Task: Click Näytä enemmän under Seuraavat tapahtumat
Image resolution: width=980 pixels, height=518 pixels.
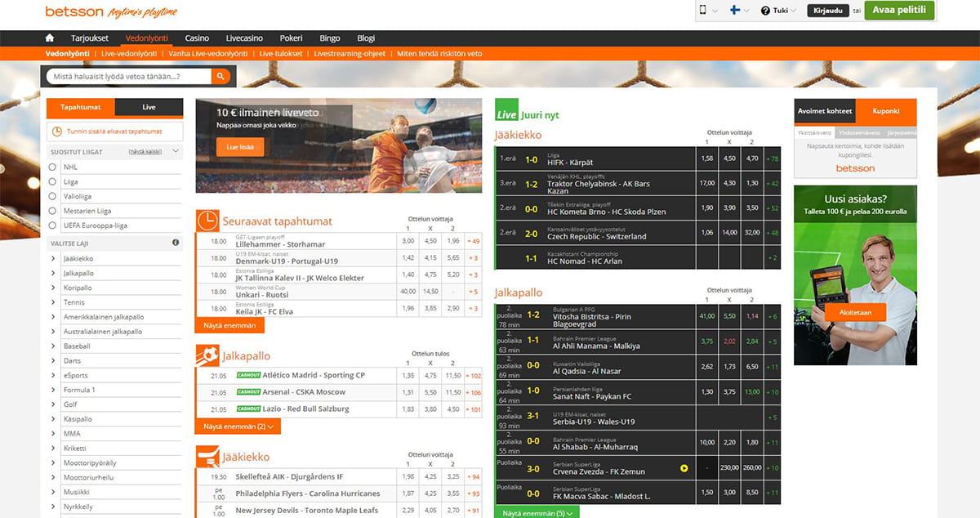Action: 229,325
